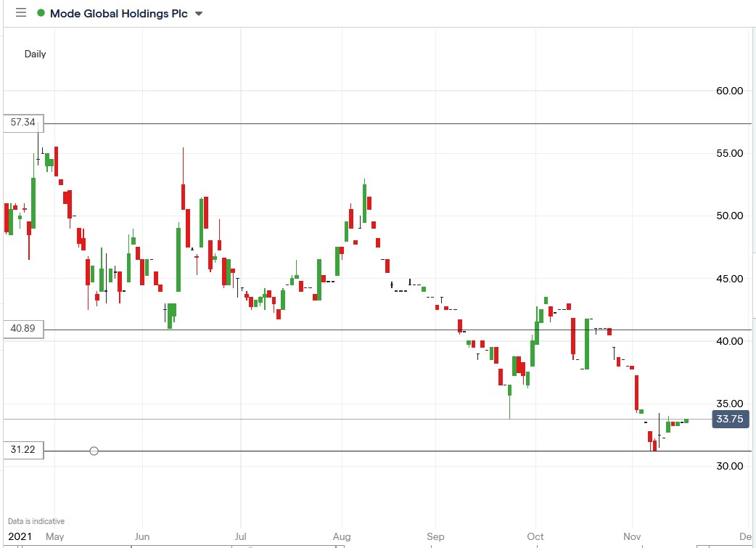Select the tall green candle in early August

pos(363,203)
